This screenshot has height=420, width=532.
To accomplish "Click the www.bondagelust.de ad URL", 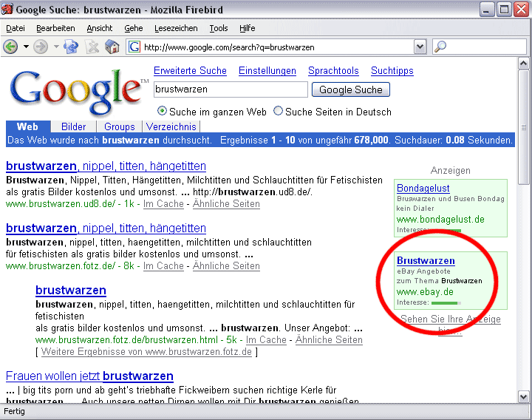I will [x=440, y=220].
